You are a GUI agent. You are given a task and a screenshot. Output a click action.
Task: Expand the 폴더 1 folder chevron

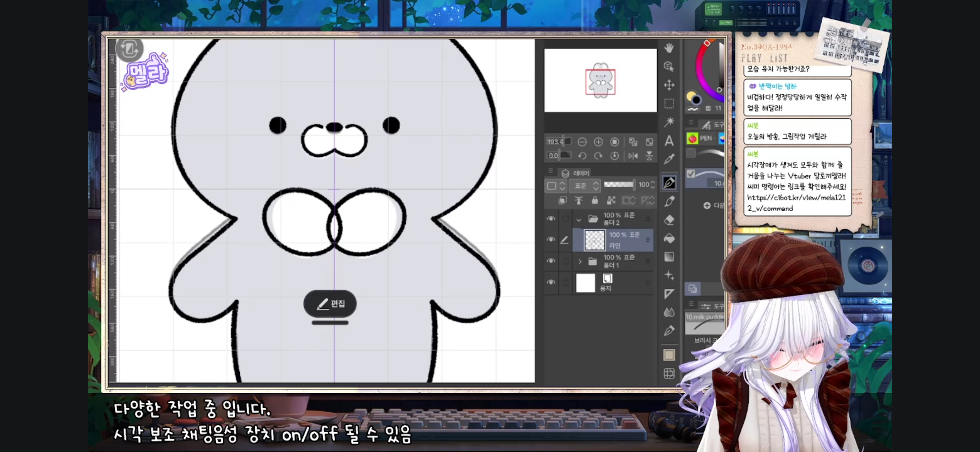pos(580,261)
